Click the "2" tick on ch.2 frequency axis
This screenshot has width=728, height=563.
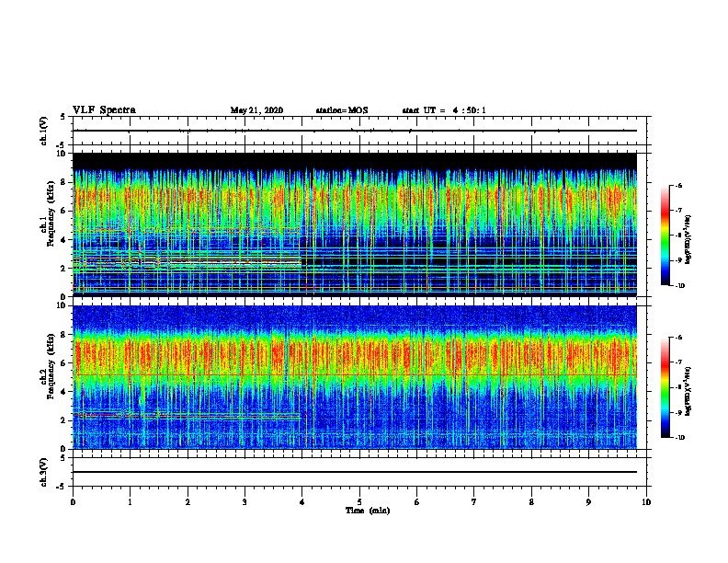tap(63, 420)
